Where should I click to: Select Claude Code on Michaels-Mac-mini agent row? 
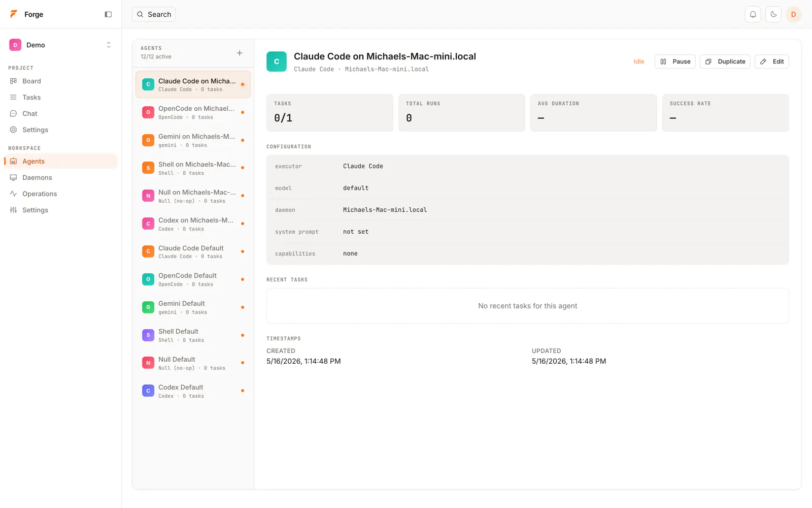(193, 84)
